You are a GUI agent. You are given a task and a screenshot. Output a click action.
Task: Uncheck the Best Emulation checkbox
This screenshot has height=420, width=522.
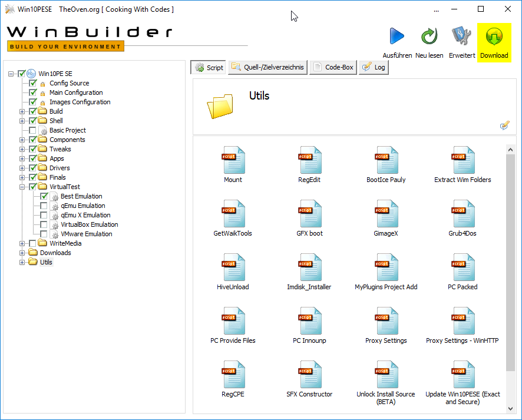(44, 196)
